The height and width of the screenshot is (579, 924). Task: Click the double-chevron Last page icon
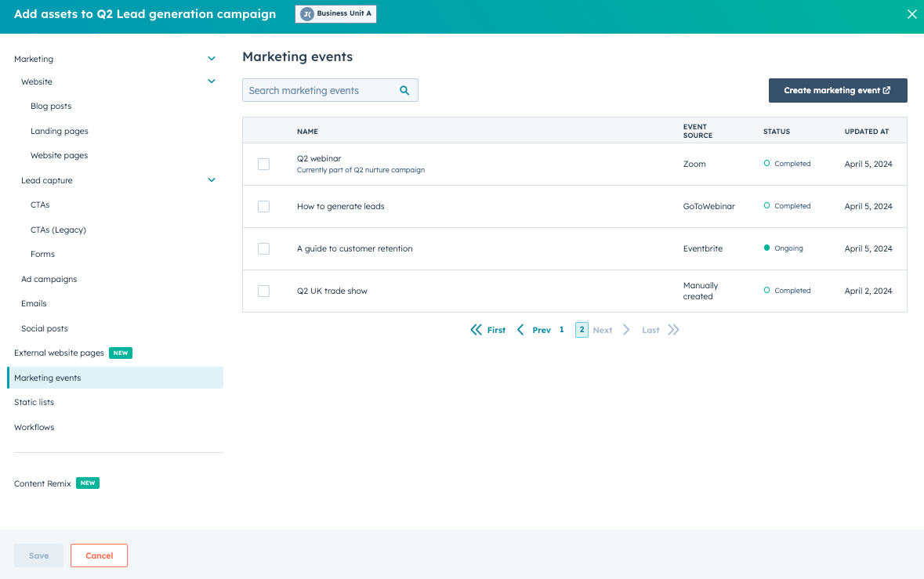pyautogui.click(x=673, y=330)
